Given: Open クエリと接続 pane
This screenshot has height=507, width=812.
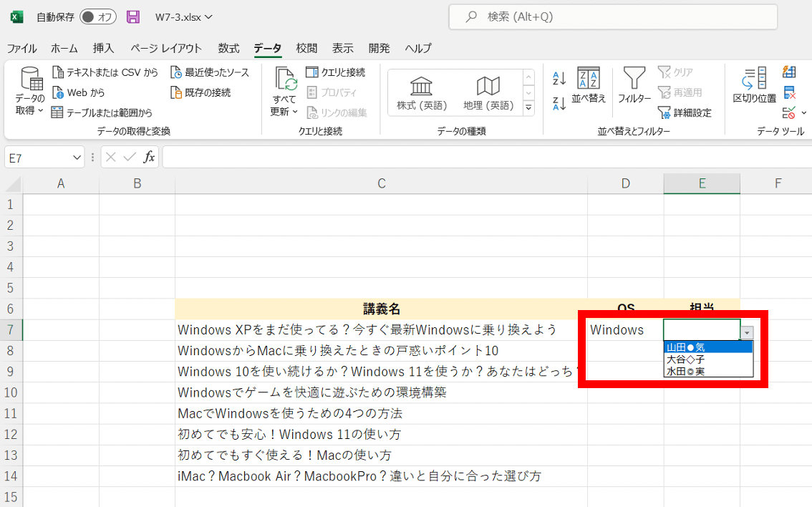Looking at the screenshot, I should 336,72.
